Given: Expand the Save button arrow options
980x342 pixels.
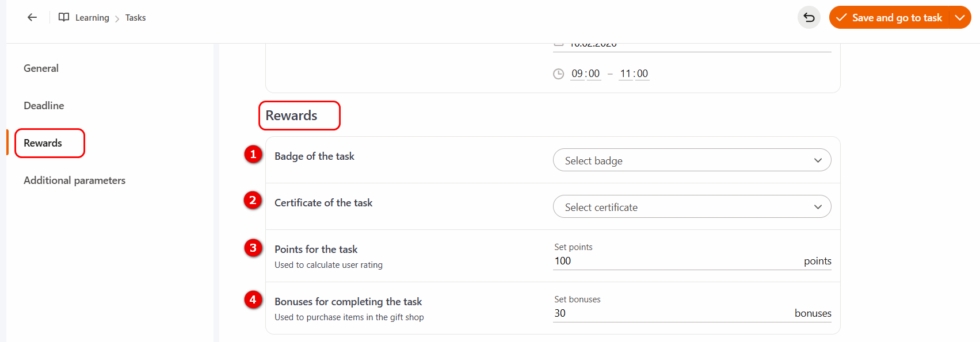Looking at the screenshot, I should point(960,17).
